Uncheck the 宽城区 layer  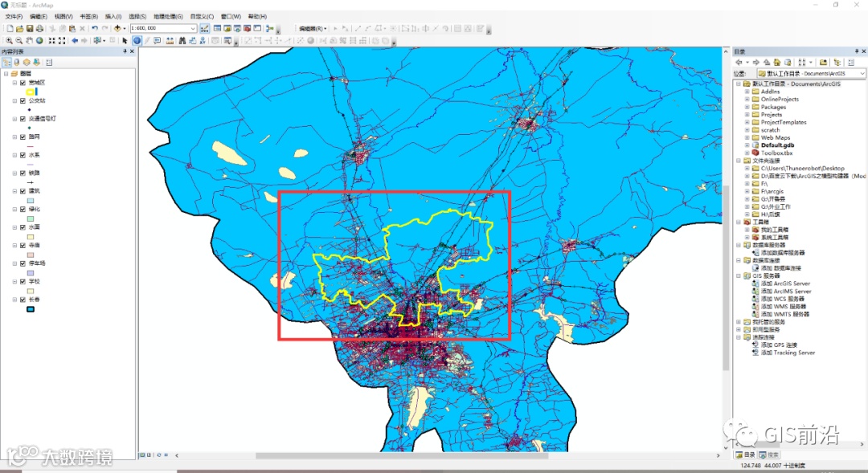coord(23,83)
